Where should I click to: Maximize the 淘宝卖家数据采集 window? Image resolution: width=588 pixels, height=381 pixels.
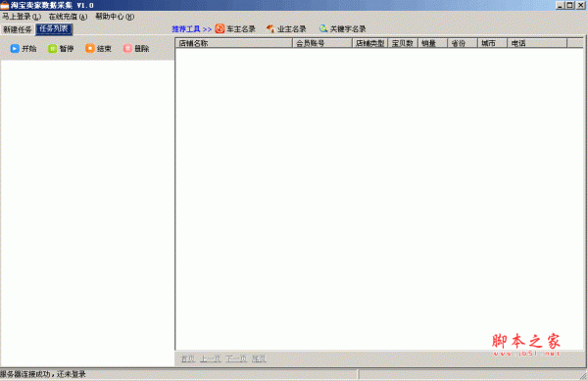pyautogui.click(x=570, y=5)
